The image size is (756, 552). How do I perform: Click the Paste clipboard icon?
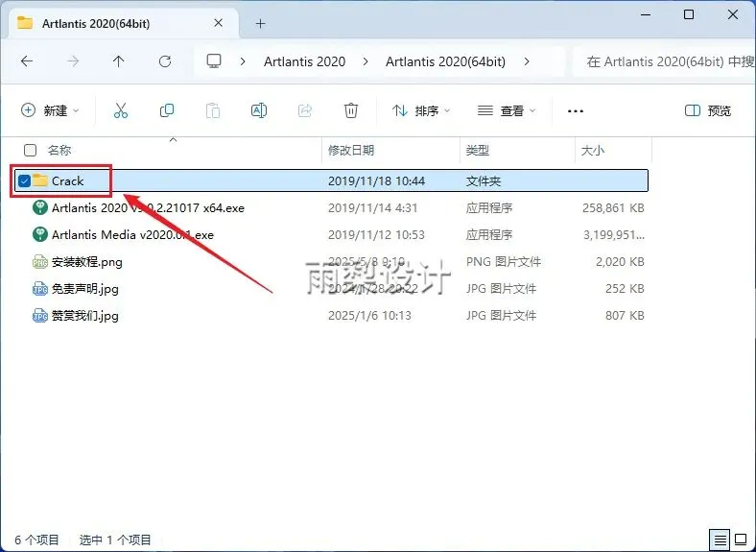coord(213,110)
